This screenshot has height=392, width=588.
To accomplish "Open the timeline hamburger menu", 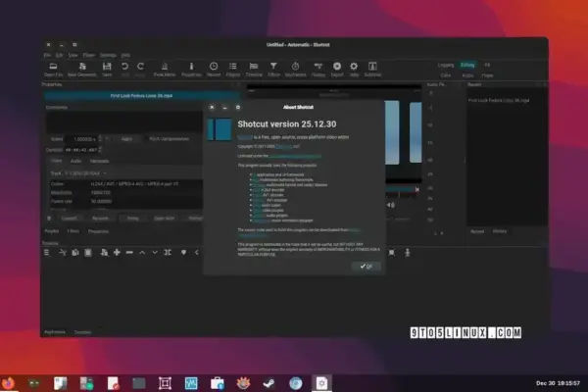I will point(47,253).
